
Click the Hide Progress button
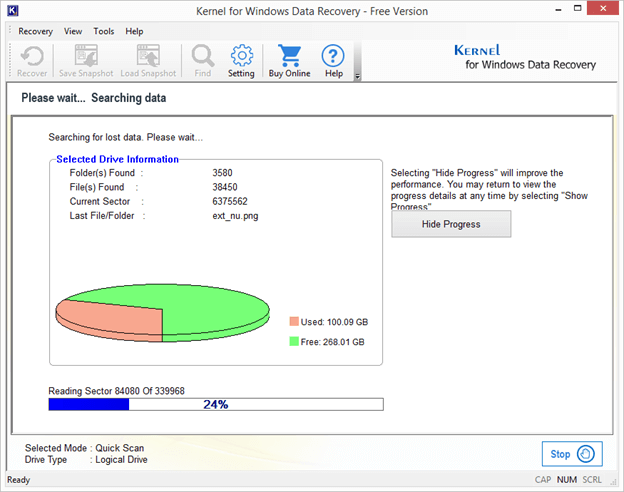(451, 224)
